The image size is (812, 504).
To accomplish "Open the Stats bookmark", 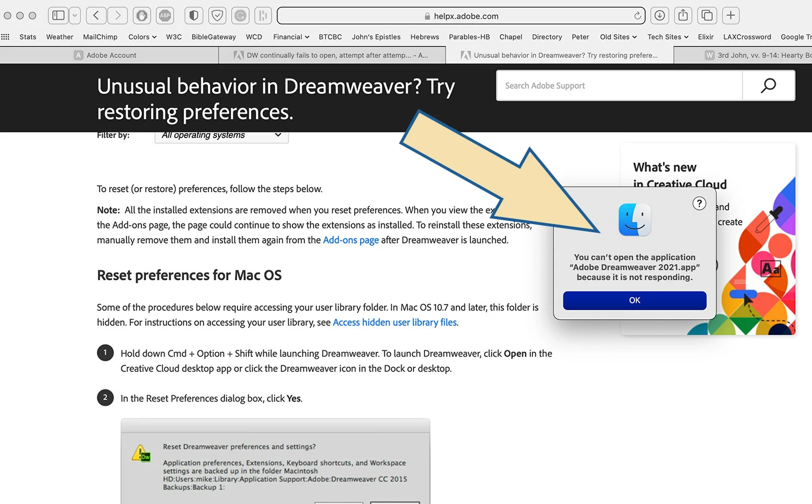I will 28,37.
